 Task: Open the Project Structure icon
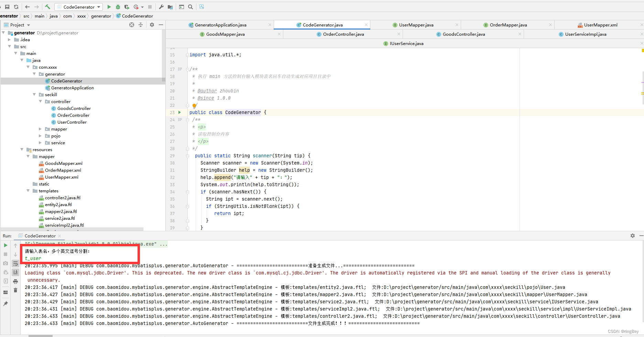point(170,7)
